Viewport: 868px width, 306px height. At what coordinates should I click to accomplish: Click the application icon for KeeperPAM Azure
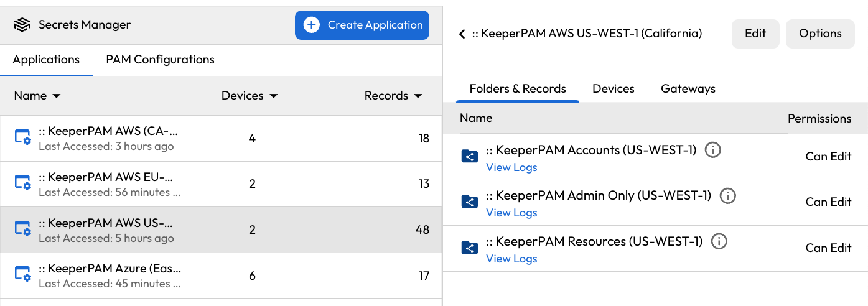[23, 274]
